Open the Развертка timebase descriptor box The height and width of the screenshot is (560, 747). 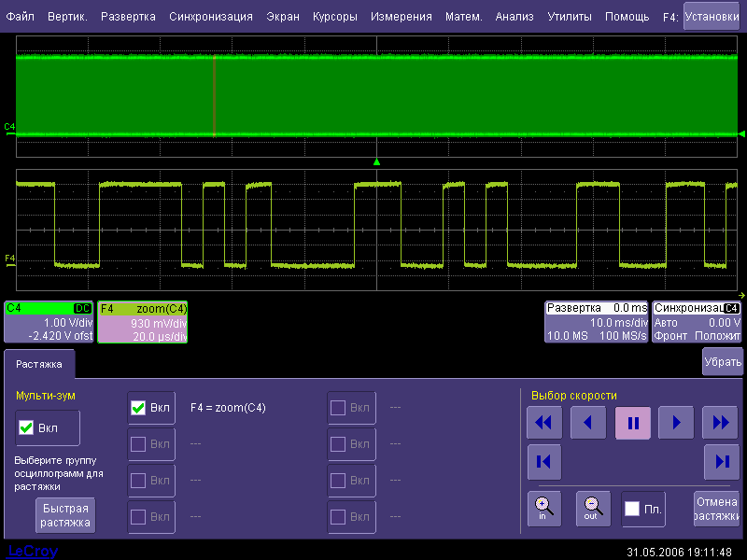point(597,322)
